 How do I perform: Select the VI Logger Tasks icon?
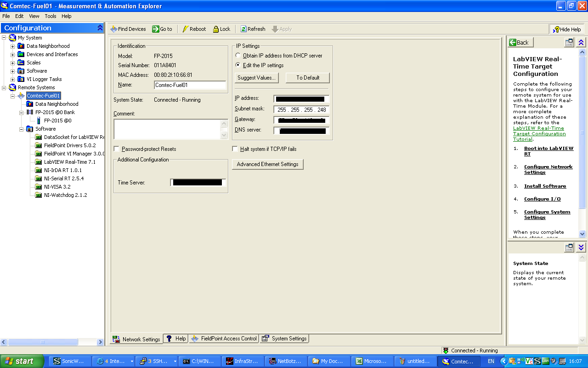tap(21, 79)
